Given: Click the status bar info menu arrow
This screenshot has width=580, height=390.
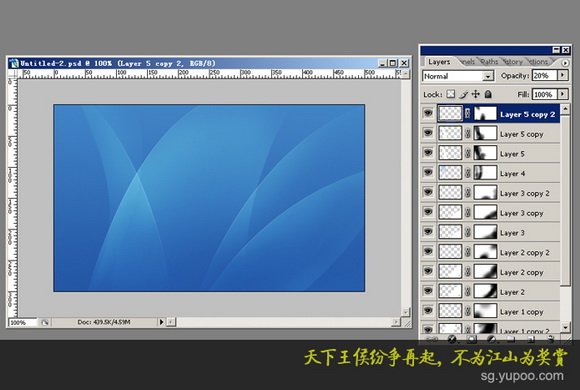Looking at the screenshot, I should click(x=161, y=322).
